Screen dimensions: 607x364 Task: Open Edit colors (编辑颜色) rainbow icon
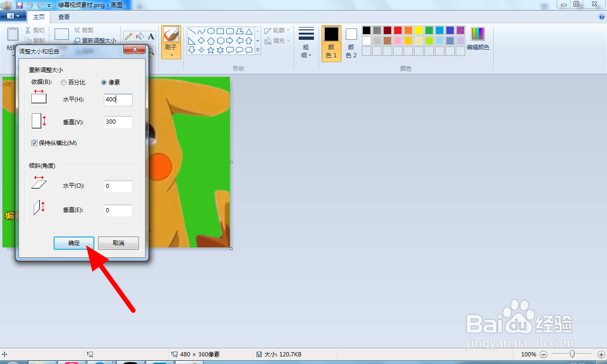coord(478,34)
